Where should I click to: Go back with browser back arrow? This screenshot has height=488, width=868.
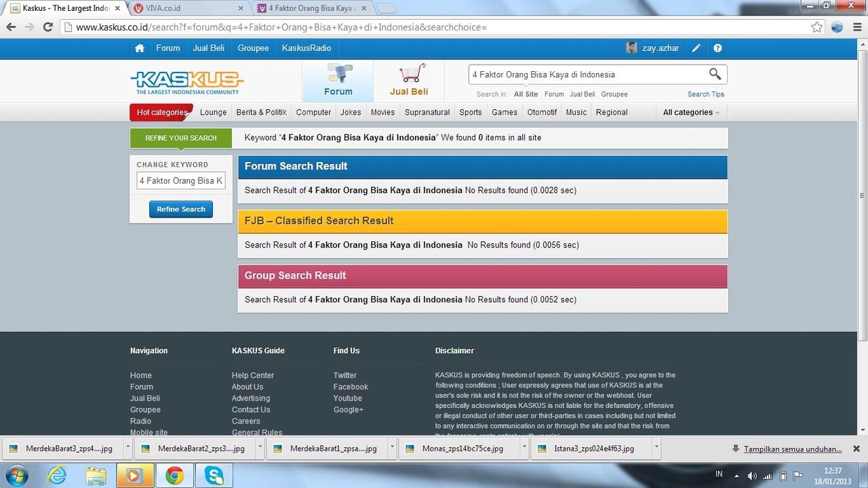[11, 27]
